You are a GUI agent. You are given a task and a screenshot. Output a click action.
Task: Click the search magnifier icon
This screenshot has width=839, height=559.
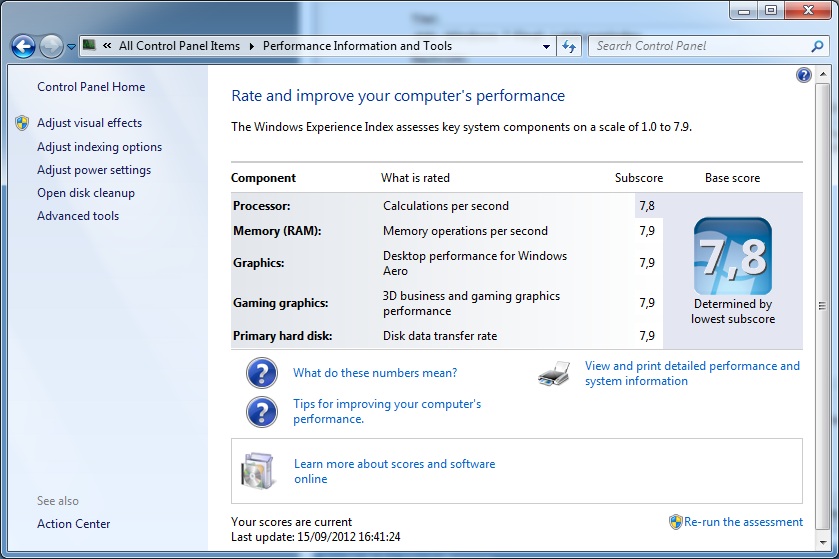(x=817, y=47)
